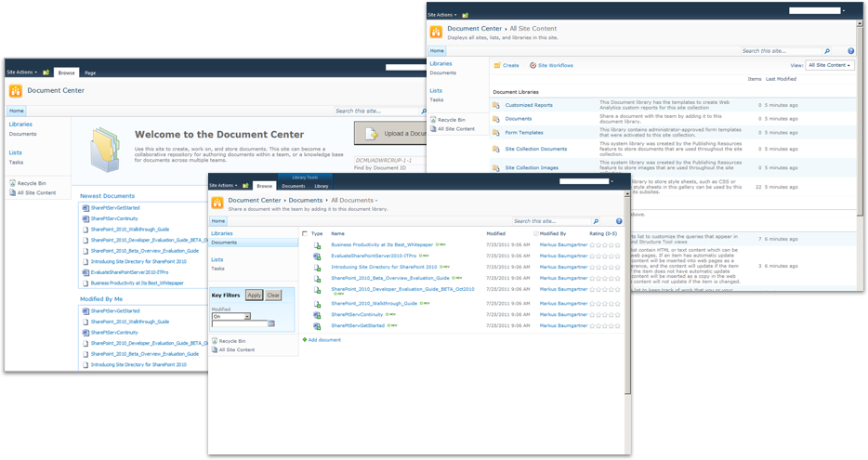Click site logo icon in Document Center home window
This screenshot has width=868, height=460.
point(15,91)
